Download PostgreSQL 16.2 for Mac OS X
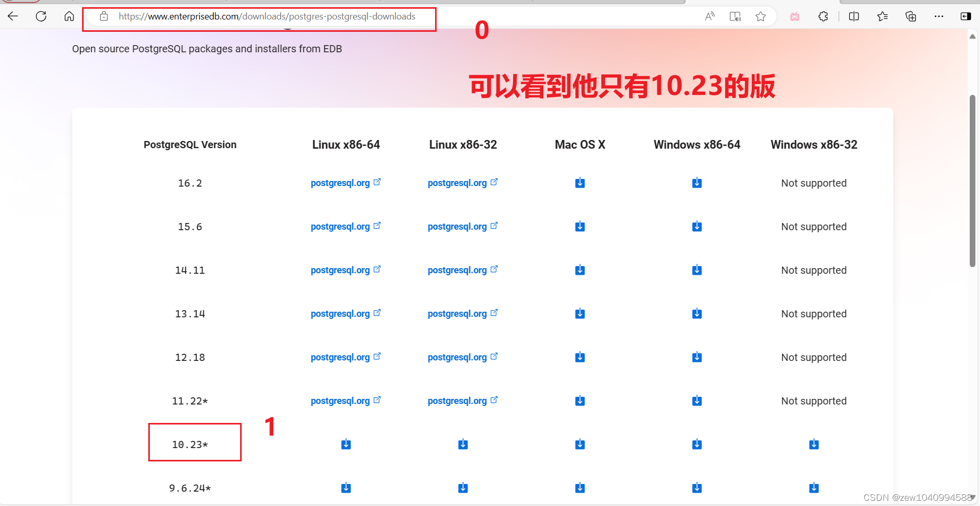Viewport: 980px width, 506px height. (579, 183)
